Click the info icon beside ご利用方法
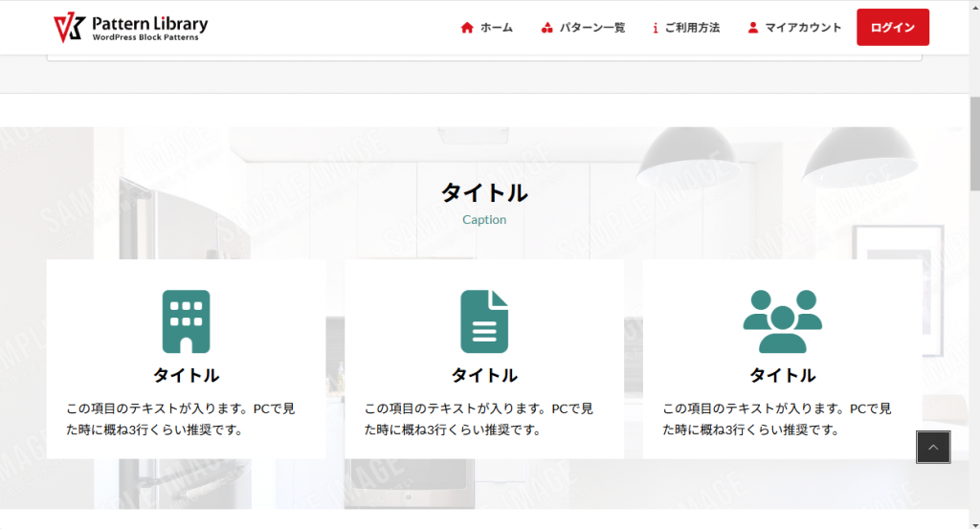Viewport: 980px width, 529px height. pyautogui.click(x=655, y=28)
